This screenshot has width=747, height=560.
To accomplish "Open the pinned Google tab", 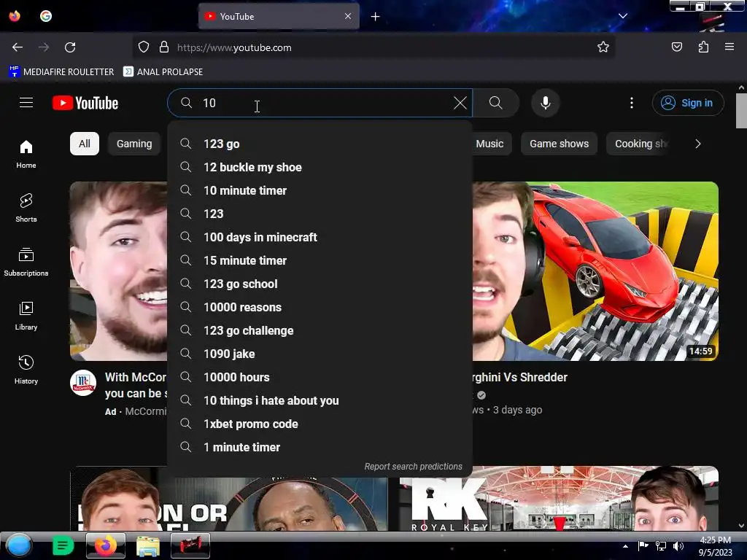I will pos(46,16).
